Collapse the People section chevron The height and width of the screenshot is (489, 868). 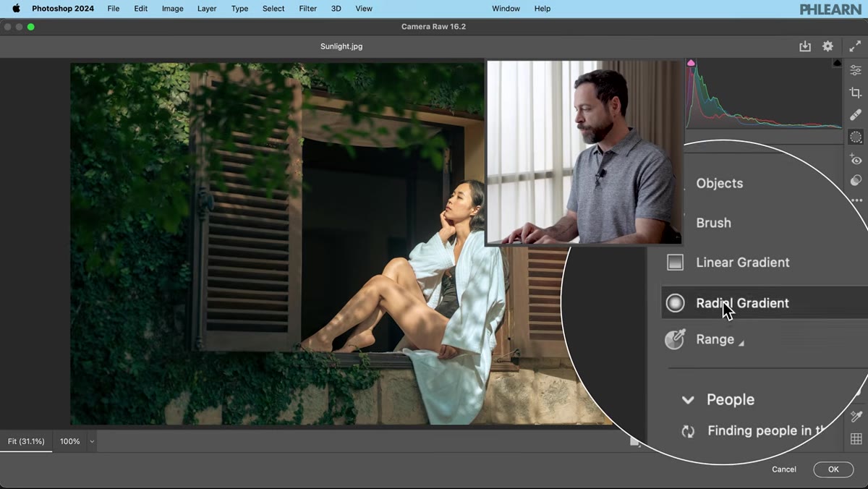(688, 400)
